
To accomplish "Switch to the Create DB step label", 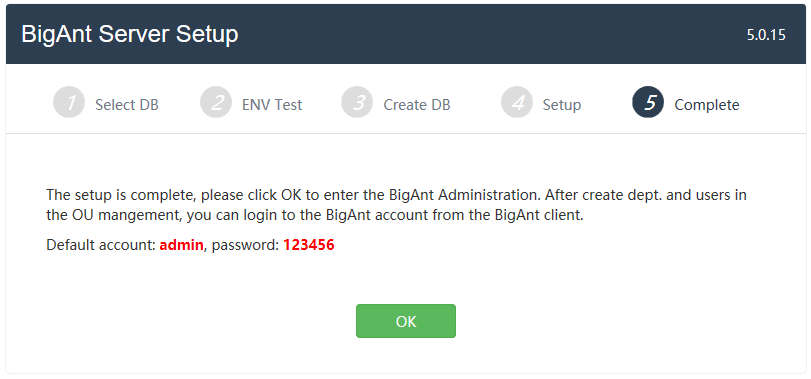I will point(417,105).
